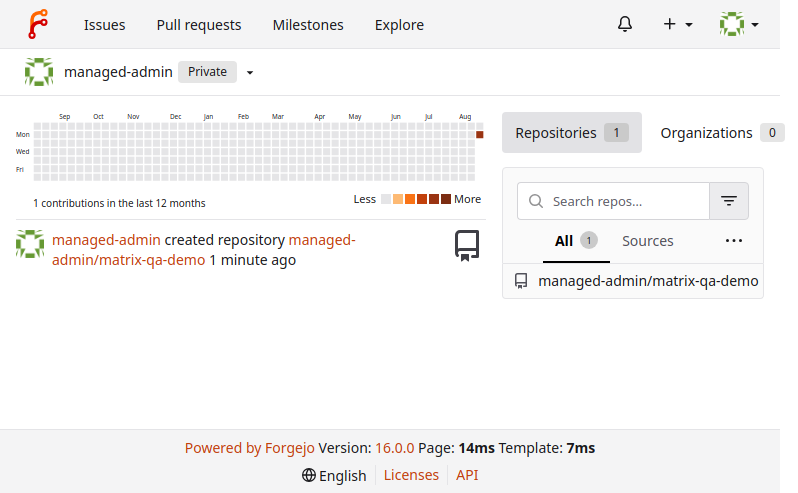
Task: Open the managed-admin user link in the activity feed
Action: coord(106,240)
